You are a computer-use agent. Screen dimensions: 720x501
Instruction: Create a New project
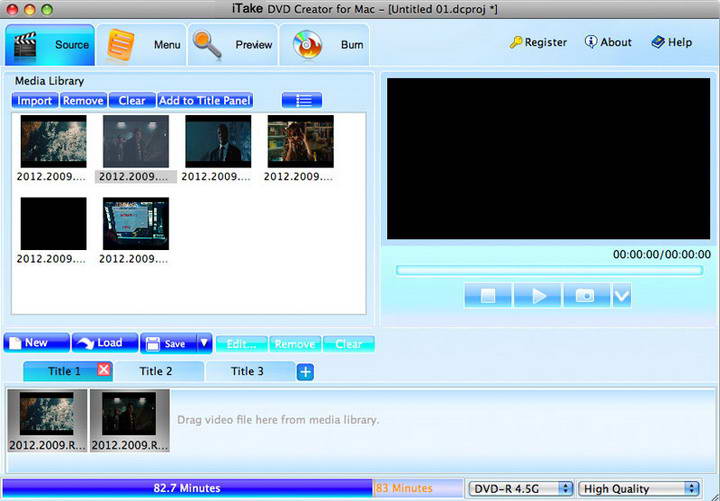click(37, 343)
